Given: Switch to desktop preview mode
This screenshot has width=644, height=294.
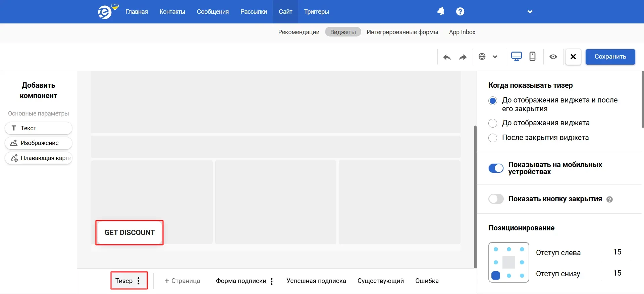Looking at the screenshot, I should pos(516,57).
